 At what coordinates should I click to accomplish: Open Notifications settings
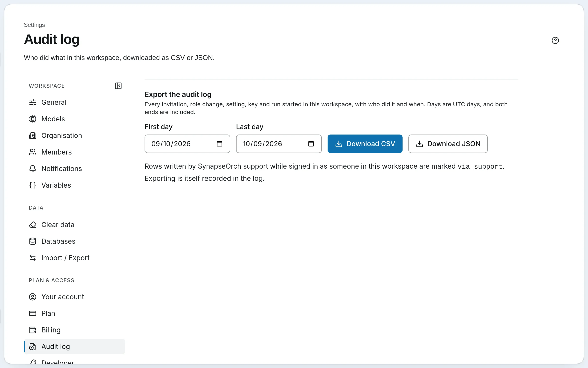pos(74,169)
